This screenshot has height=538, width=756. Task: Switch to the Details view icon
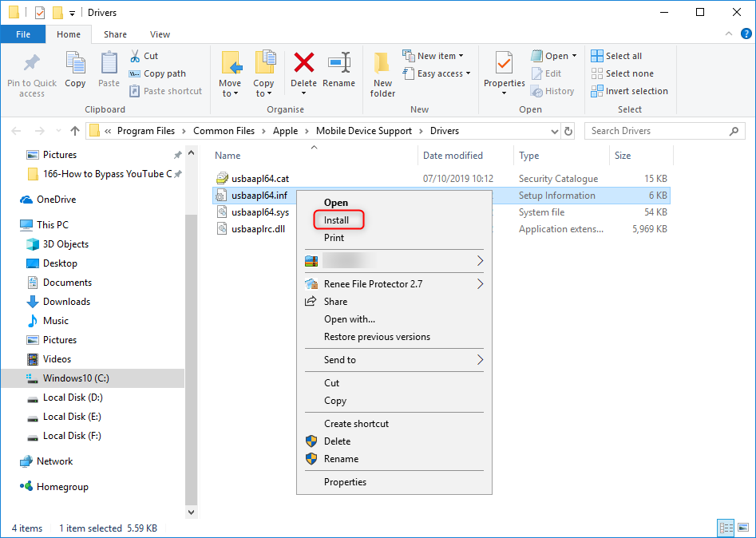pos(726,528)
